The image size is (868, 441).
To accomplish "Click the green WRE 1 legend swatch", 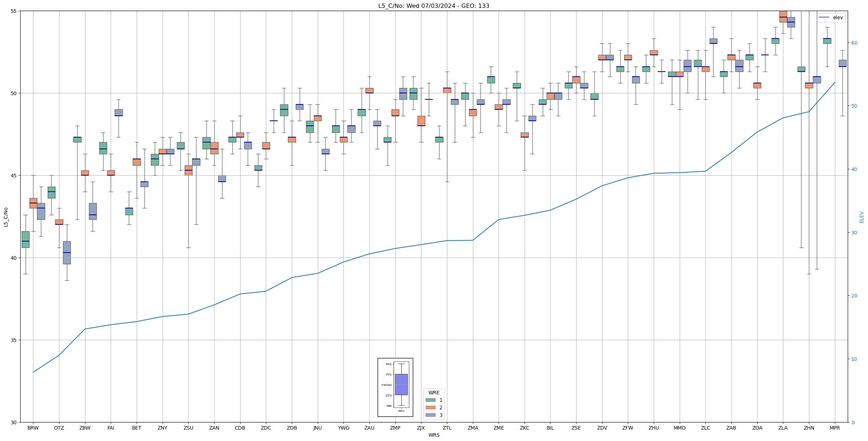I will 430,400.
